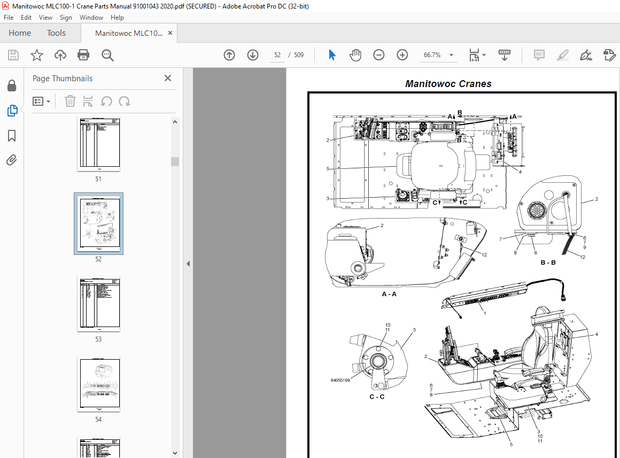The height and width of the screenshot is (458, 620).
Task: Click the B - B section label
Action: pyautogui.click(x=548, y=263)
